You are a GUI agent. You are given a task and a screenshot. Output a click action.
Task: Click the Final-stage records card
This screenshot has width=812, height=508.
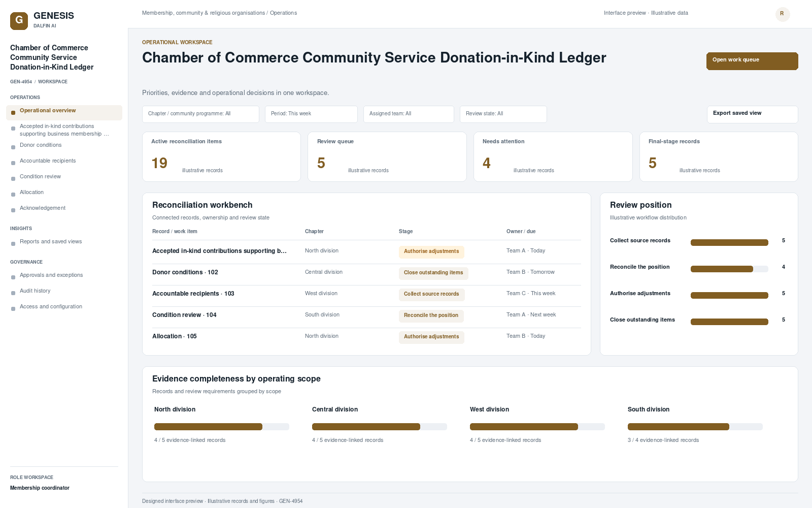pyautogui.click(x=719, y=156)
